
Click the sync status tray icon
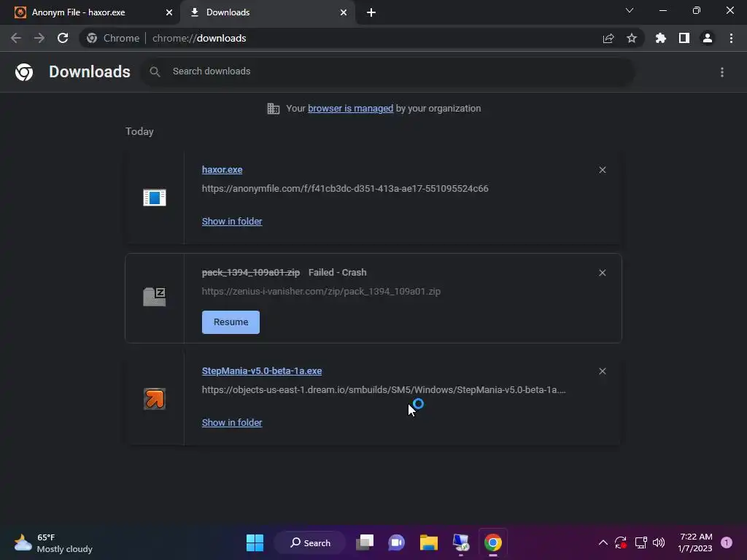coord(621,542)
